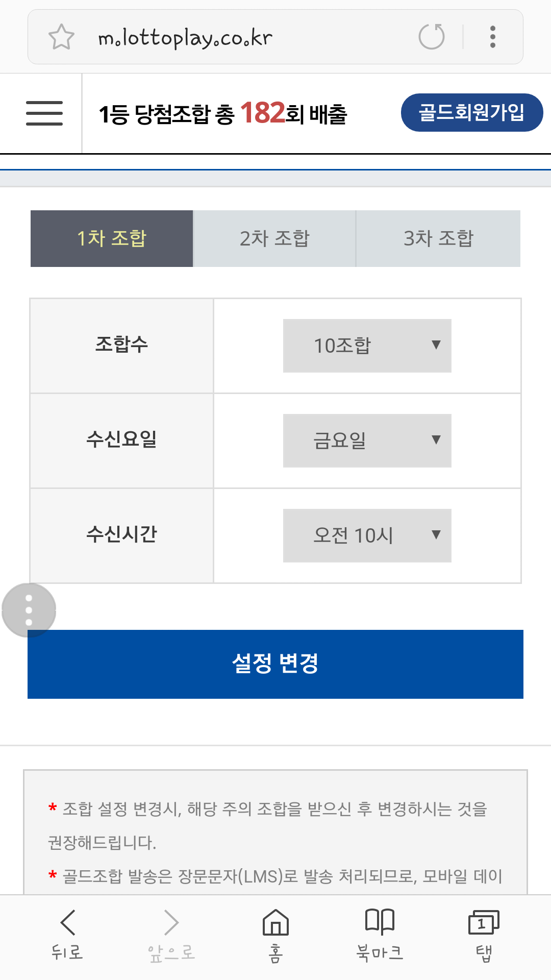
Task: Open the 수신시간 dropdown showing 오전 10시
Action: [367, 535]
